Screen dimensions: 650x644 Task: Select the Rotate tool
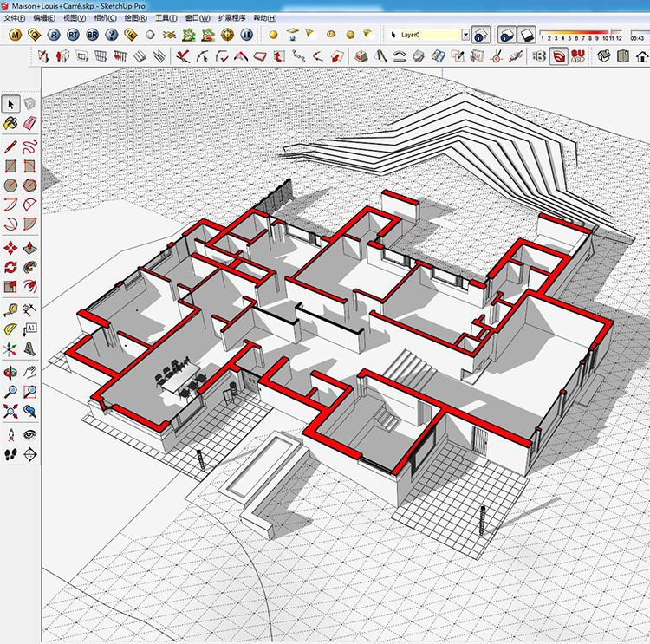click(10, 267)
